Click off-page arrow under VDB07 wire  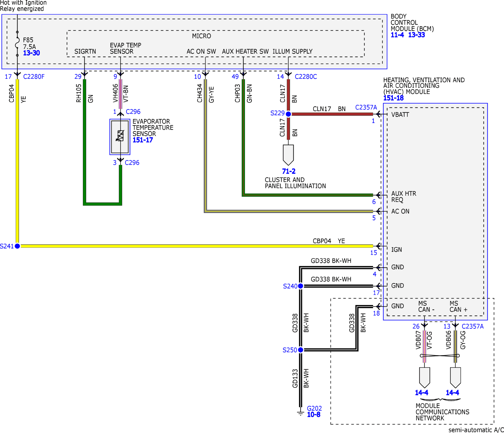[424, 378]
